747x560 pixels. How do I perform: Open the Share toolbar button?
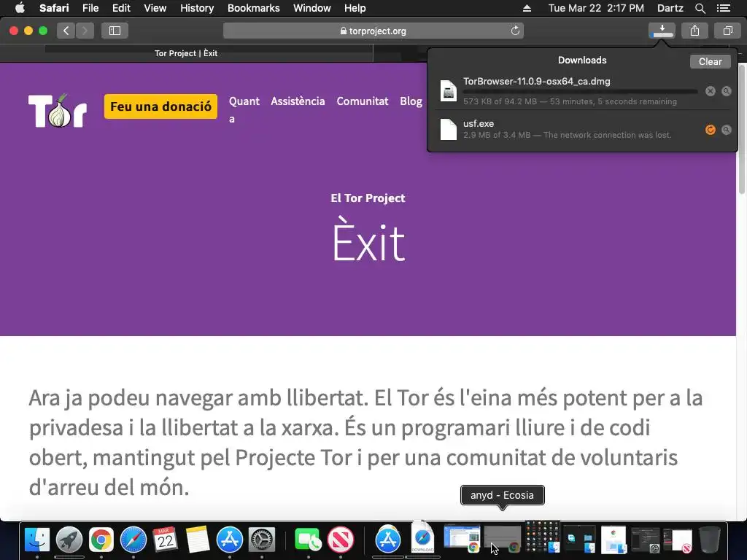pyautogui.click(x=694, y=31)
